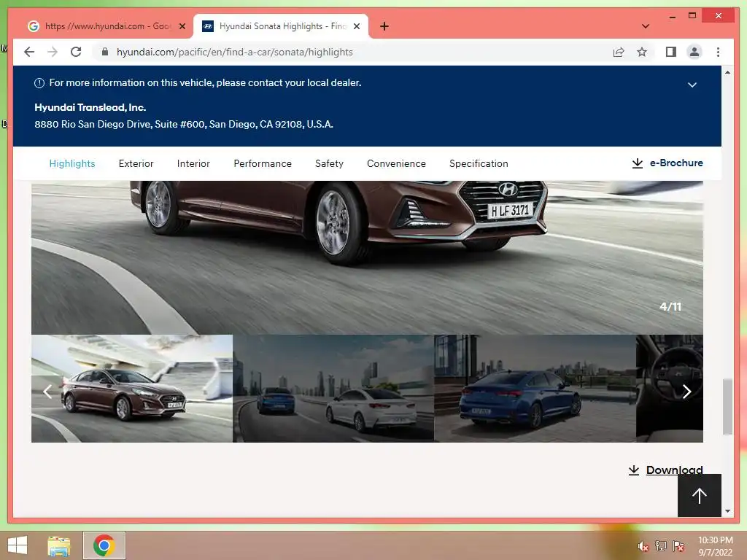Image resolution: width=747 pixels, height=560 pixels.
Task: Open the Windows Start button
Action: [18, 545]
